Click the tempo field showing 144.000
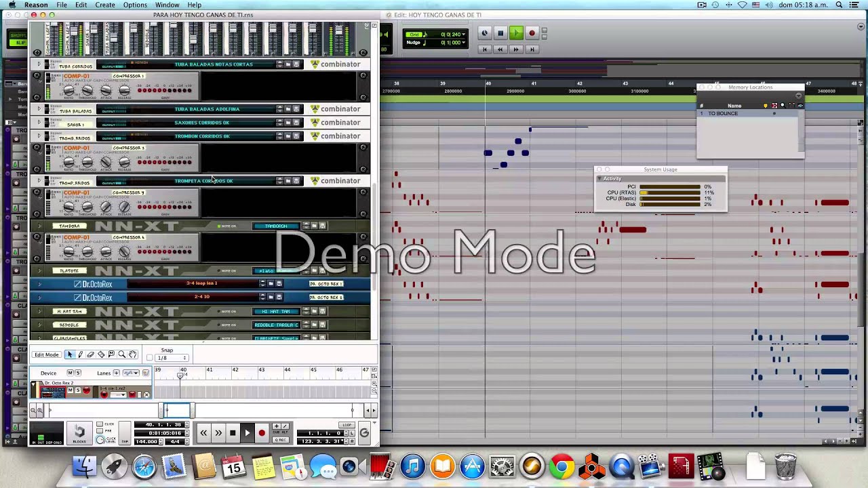 click(x=146, y=441)
